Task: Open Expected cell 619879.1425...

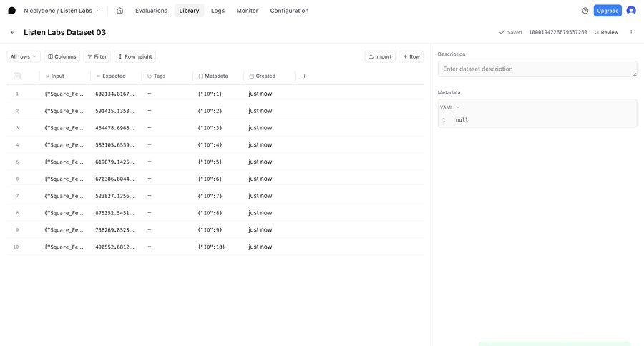Action: coord(115,162)
